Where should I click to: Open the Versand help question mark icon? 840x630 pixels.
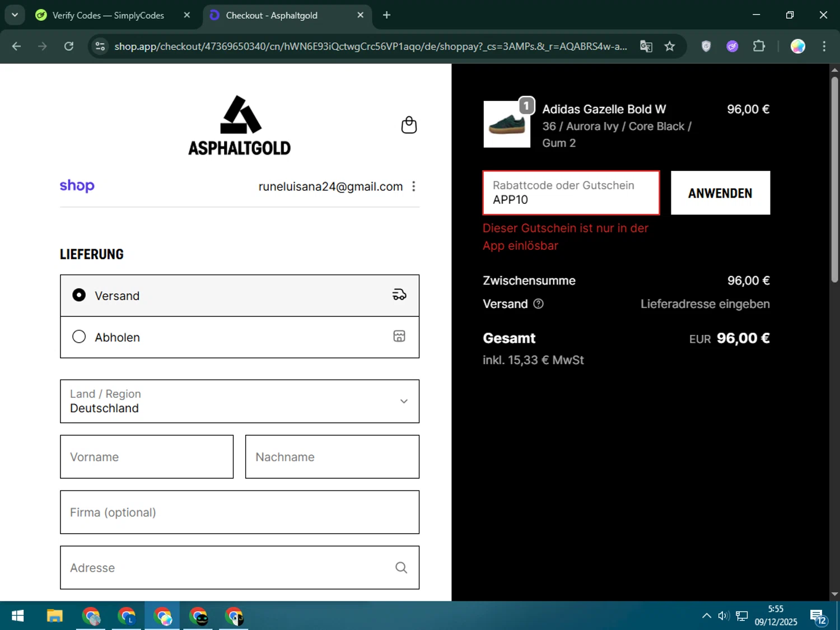[x=538, y=304]
